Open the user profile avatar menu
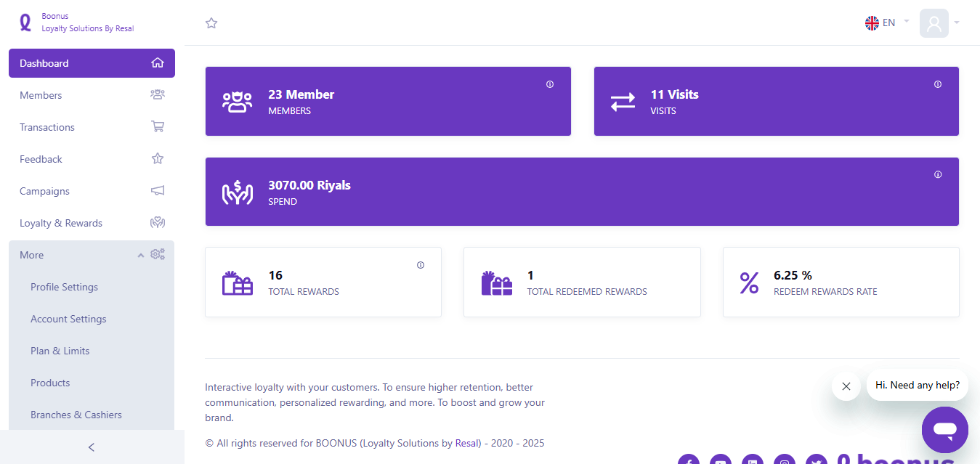980x464 pixels. point(934,23)
